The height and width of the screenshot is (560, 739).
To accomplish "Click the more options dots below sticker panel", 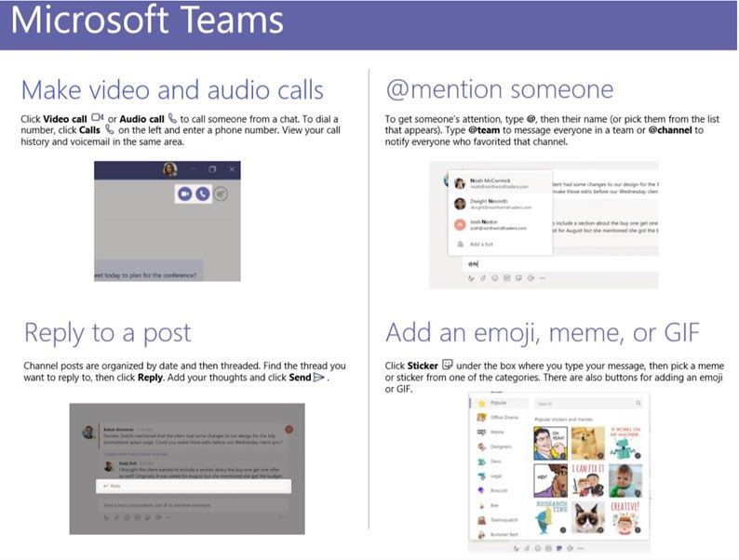I will tap(581, 548).
